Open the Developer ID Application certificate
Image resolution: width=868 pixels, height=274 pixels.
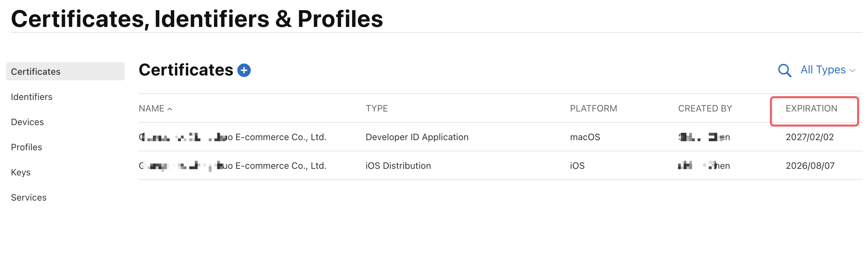pyautogui.click(x=417, y=137)
